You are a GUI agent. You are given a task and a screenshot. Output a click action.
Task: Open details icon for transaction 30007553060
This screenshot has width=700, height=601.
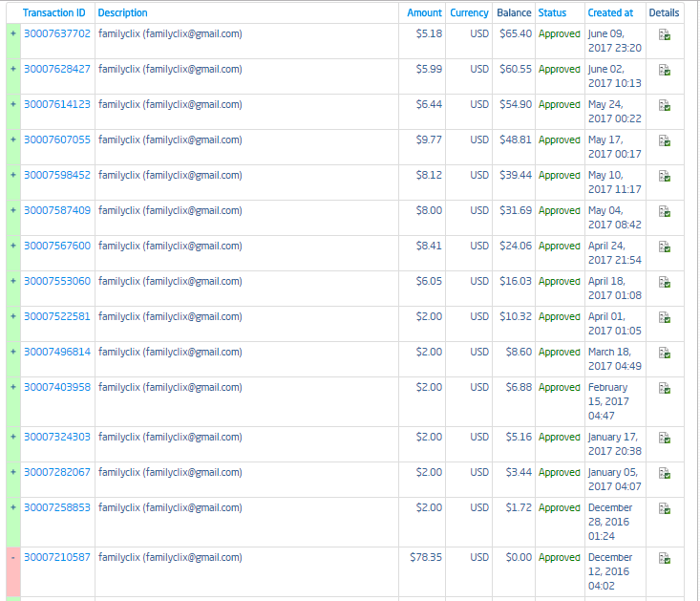(x=665, y=282)
